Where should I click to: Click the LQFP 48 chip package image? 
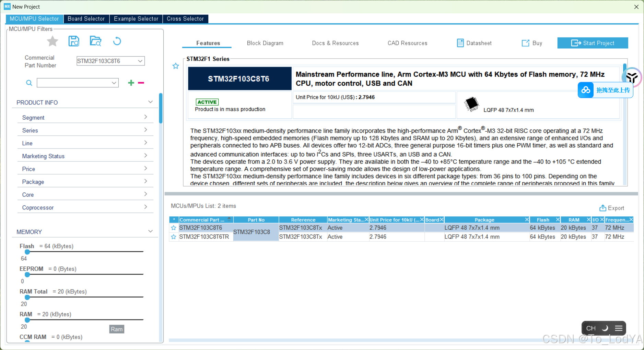[471, 104]
